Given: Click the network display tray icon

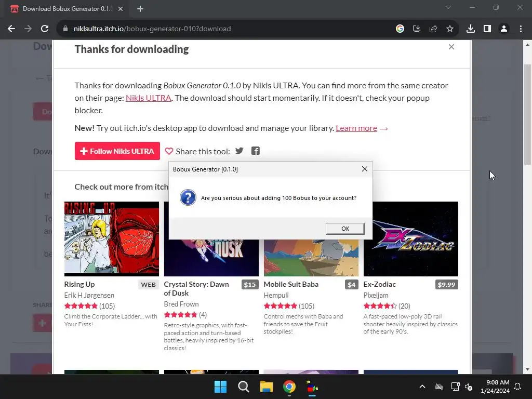Looking at the screenshot, I should coord(455,387).
